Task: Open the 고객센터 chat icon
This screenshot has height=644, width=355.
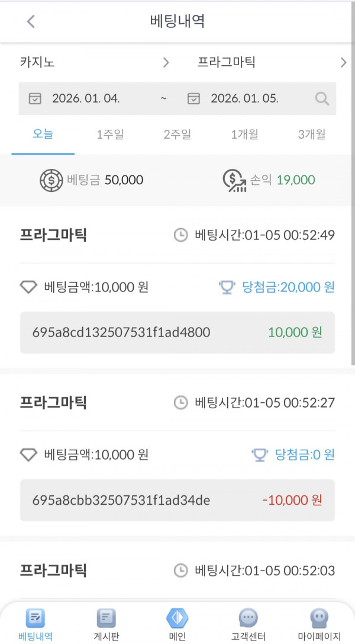Action: click(x=248, y=618)
